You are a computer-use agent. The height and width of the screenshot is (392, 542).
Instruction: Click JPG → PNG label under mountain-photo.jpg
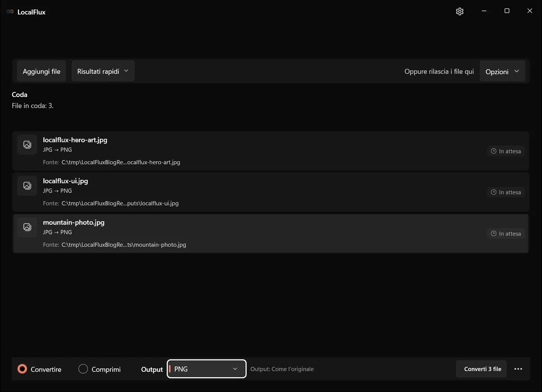[x=57, y=232]
